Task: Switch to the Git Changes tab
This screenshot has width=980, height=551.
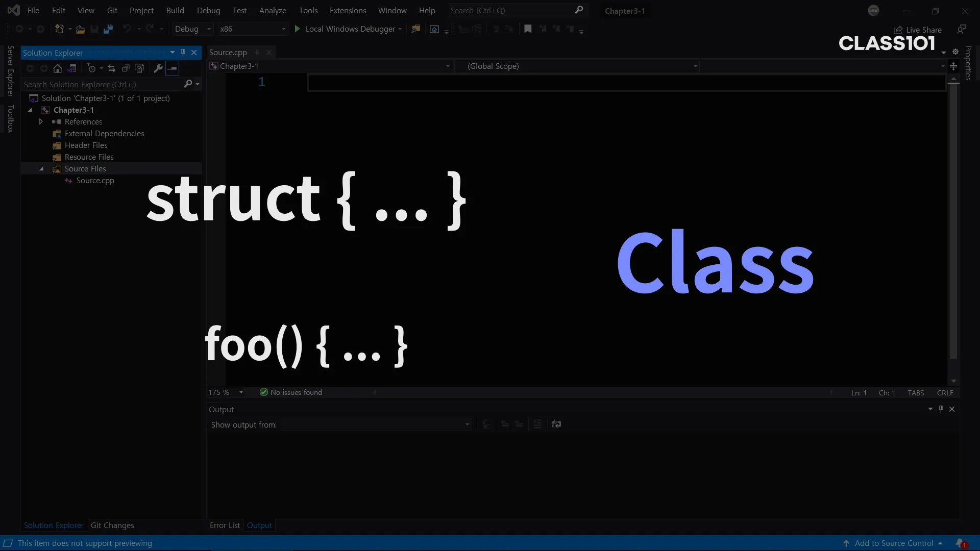Action: [112, 525]
